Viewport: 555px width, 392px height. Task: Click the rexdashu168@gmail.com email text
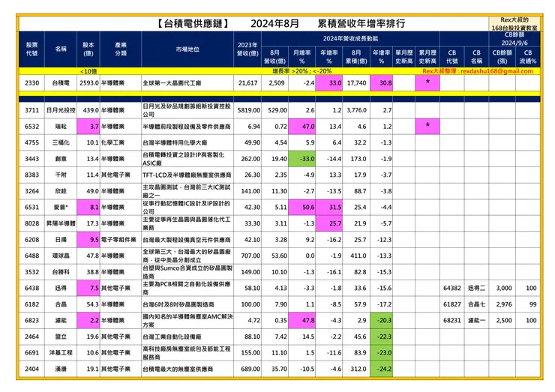tap(496, 71)
